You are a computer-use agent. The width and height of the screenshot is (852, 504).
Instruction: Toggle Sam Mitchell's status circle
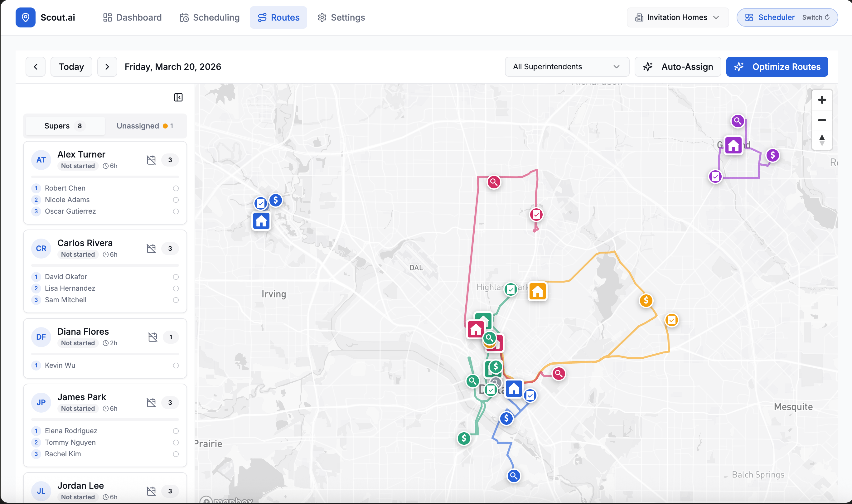(x=176, y=300)
